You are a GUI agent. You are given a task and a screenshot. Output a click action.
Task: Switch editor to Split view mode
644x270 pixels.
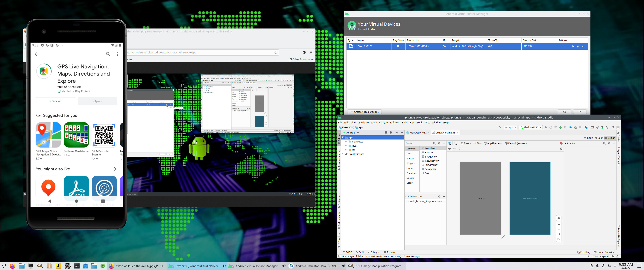click(599, 138)
